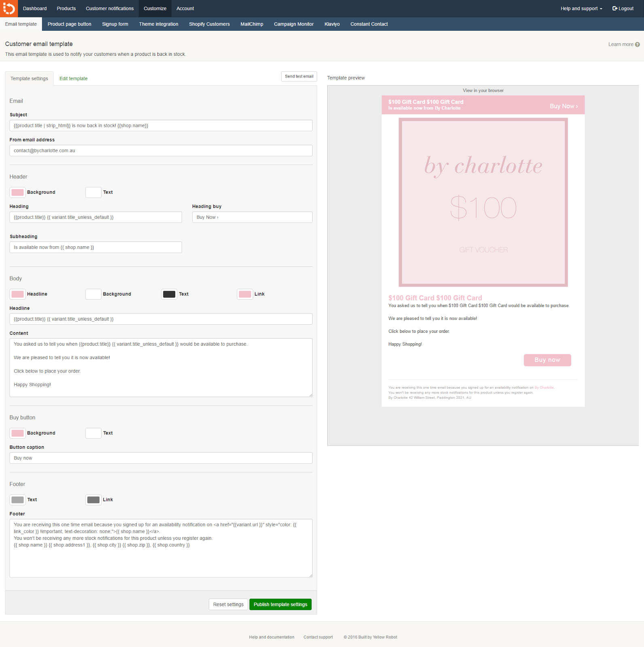Expand the Help and support dropdown

[x=581, y=8]
